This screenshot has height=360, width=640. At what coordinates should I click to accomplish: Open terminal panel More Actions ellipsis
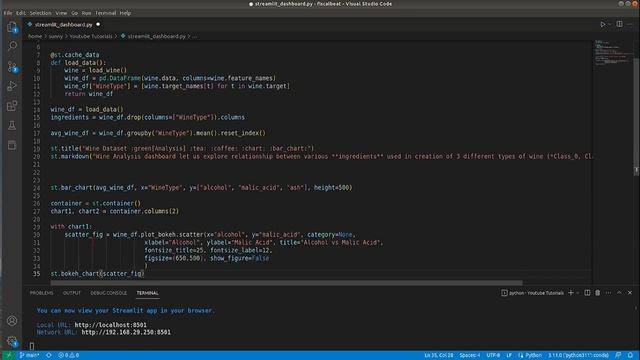pos(608,293)
